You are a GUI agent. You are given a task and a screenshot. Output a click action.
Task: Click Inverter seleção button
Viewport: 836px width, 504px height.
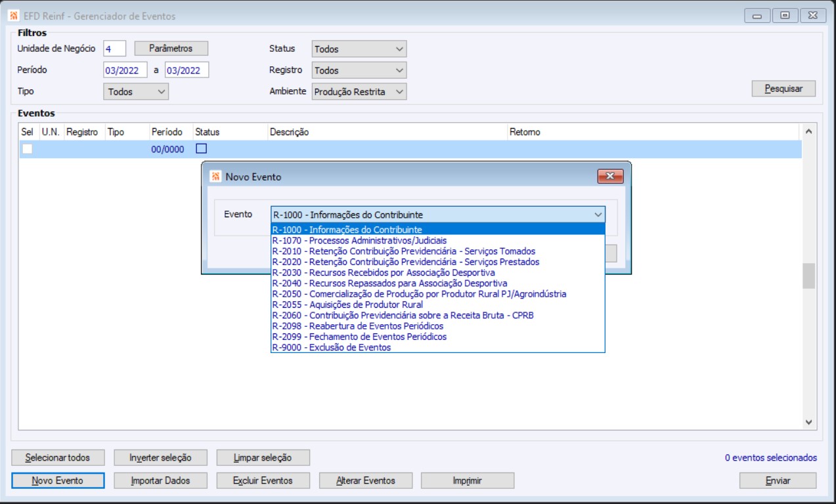pos(160,457)
